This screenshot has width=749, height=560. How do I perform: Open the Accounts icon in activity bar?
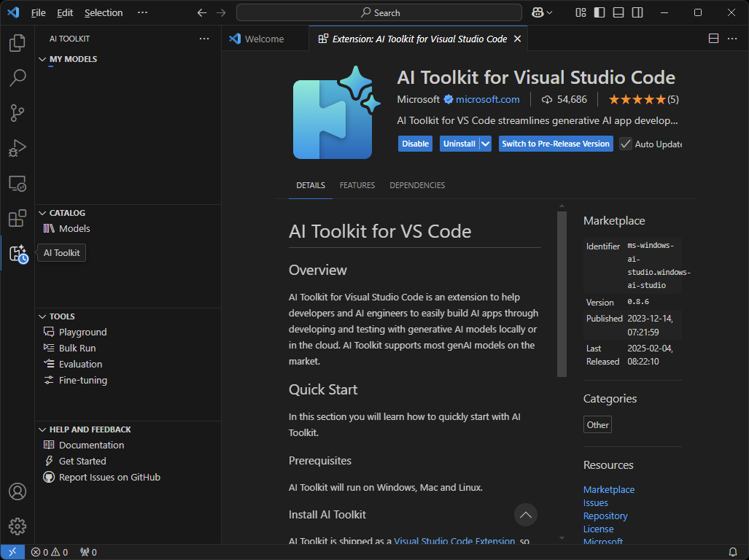(x=17, y=491)
